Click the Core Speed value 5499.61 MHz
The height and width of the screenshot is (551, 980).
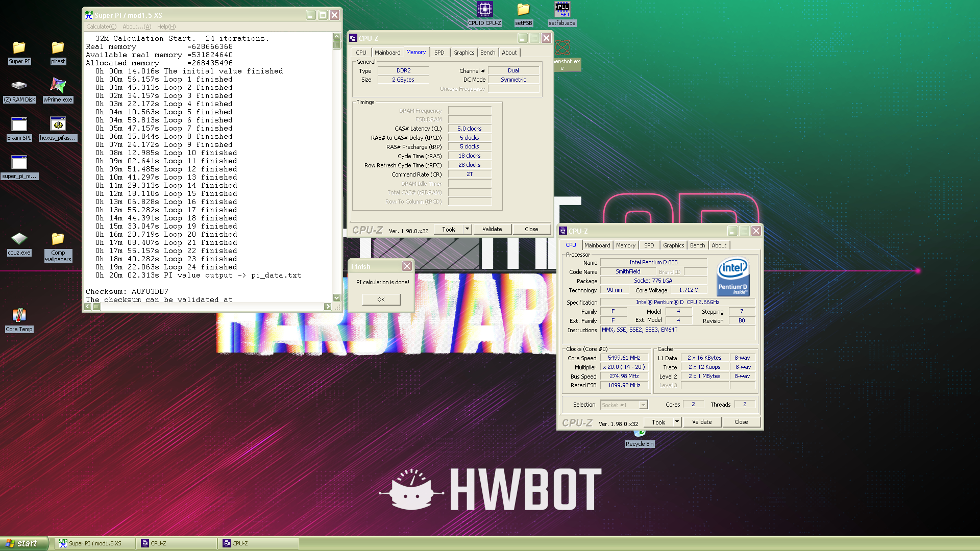pos(624,358)
